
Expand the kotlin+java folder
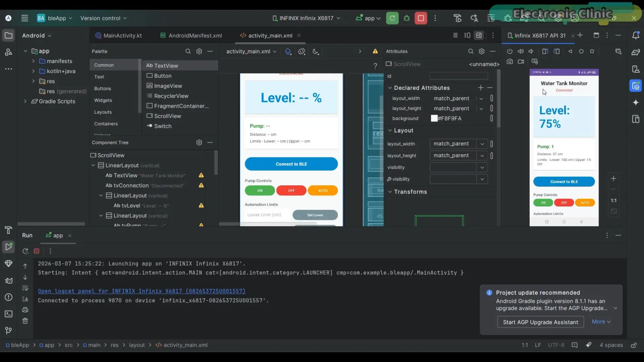[x=33, y=71]
